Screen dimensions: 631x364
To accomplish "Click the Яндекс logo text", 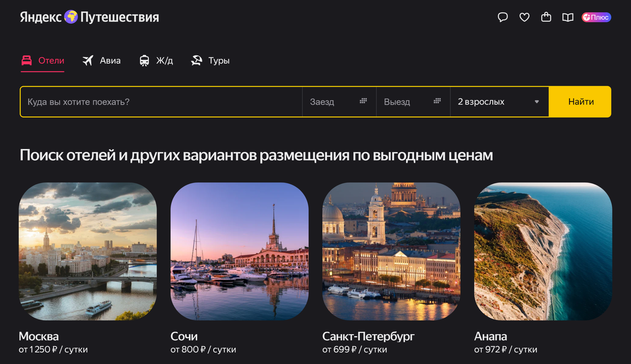I will coord(41,17).
